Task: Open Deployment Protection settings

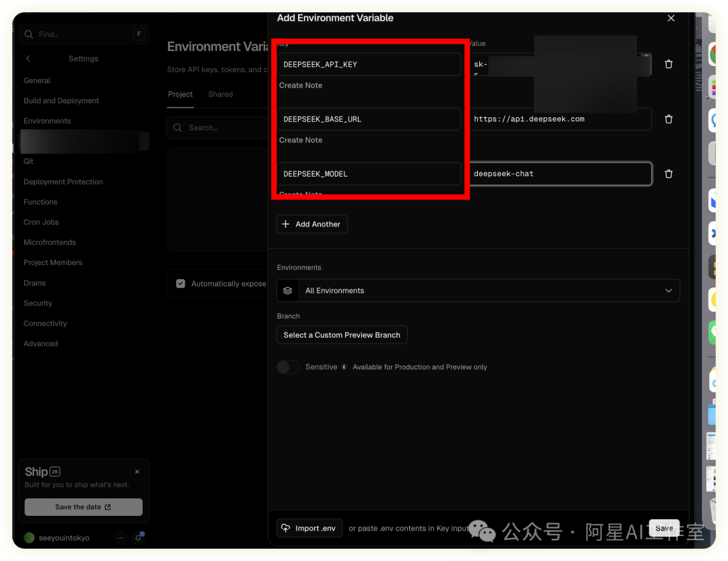Action: tap(63, 182)
